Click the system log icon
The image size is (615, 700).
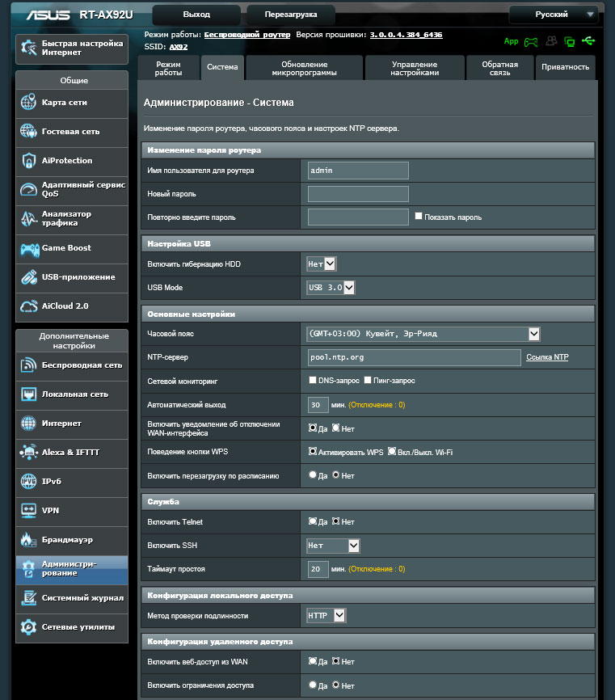coord(28,598)
